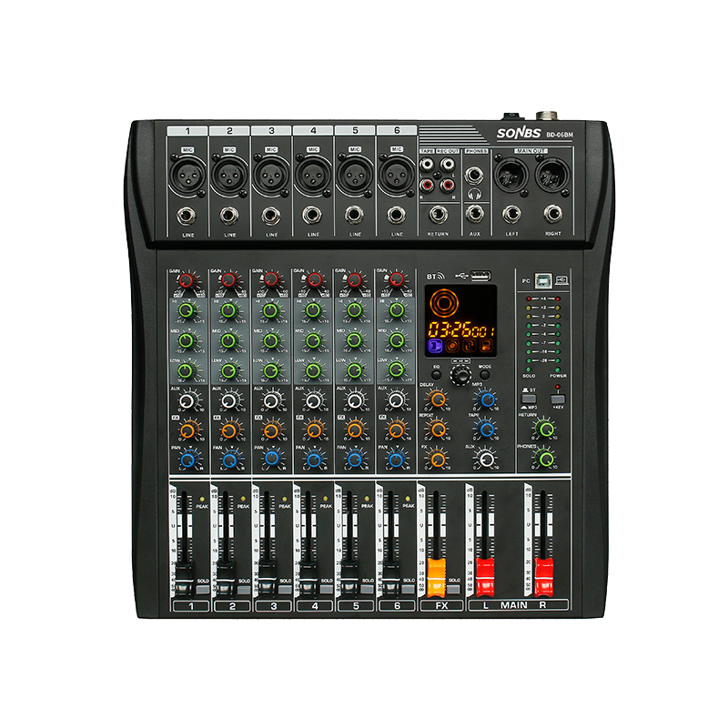
Task: Toggle the +48V phantom power switch
Action: 558,400
